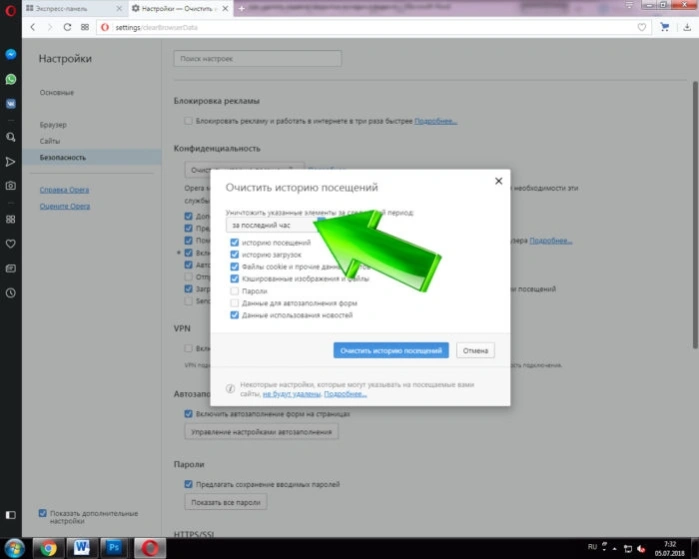Screen dimensions: 699x559
Task: Open a new tab with plus button
Action: [242, 8]
